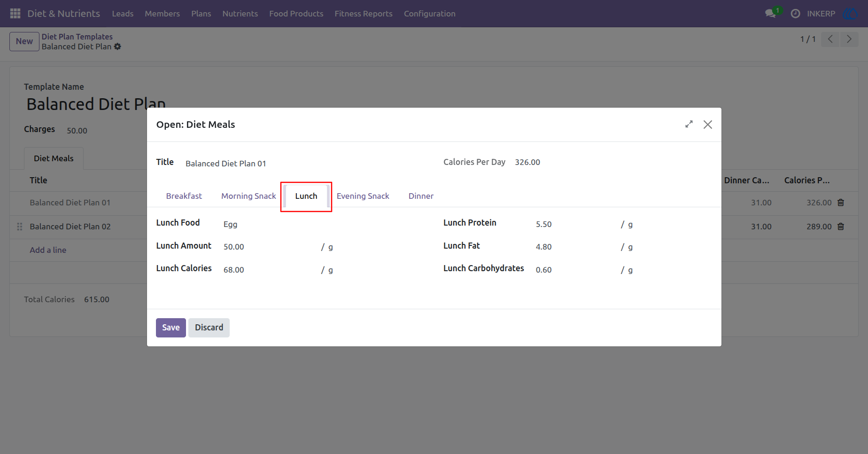Edit the Charges value 50.00
Image resolution: width=868 pixels, height=454 pixels.
pos(77,131)
